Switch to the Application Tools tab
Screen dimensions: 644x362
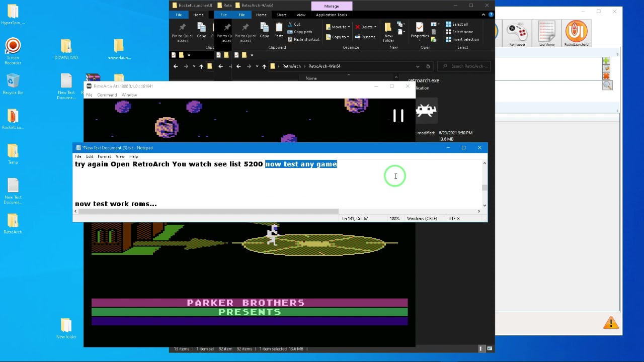pyautogui.click(x=331, y=15)
